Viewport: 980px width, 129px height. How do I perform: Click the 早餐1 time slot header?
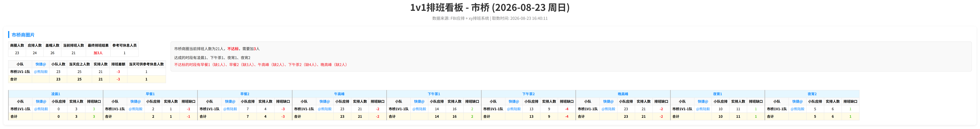tap(150, 94)
